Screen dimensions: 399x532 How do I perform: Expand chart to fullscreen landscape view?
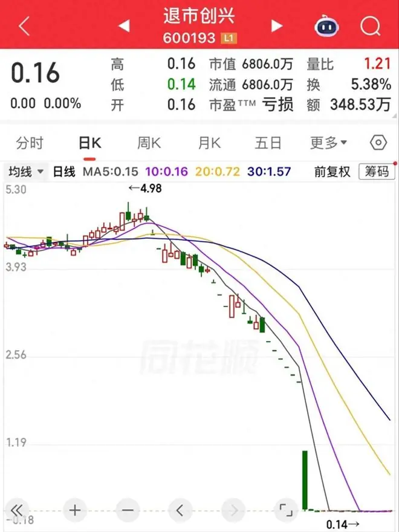coord(286,510)
